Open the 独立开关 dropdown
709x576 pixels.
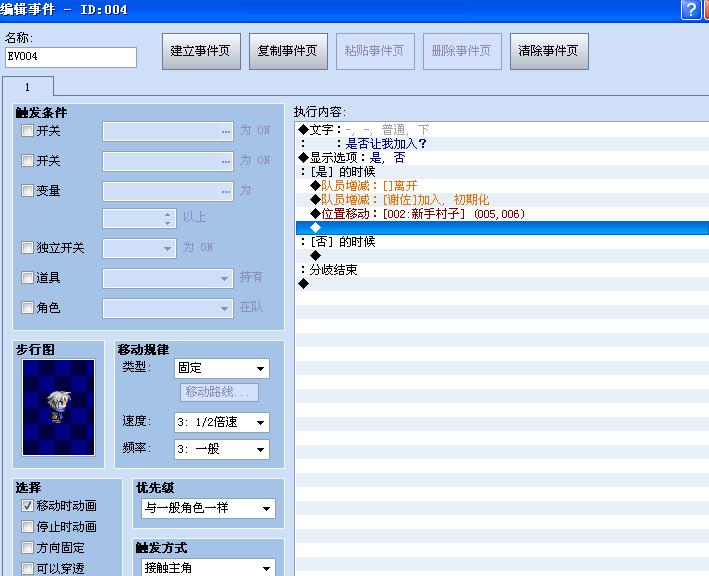pos(139,248)
